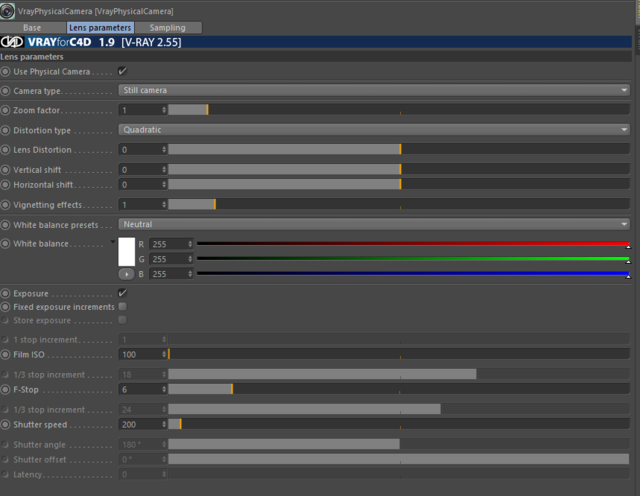Open the Camera type dropdown
Image resolution: width=640 pixels, height=496 pixels.
pyautogui.click(x=374, y=90)
